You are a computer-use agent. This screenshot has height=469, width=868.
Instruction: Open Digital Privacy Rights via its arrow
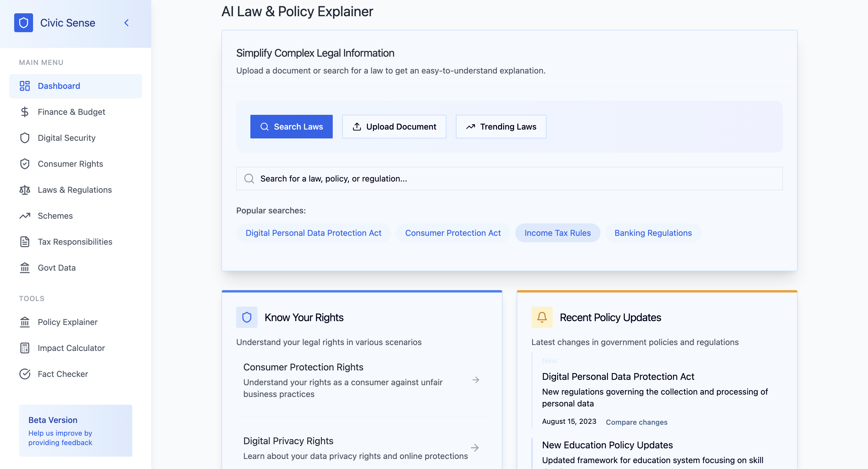click(x=475, y=448)
